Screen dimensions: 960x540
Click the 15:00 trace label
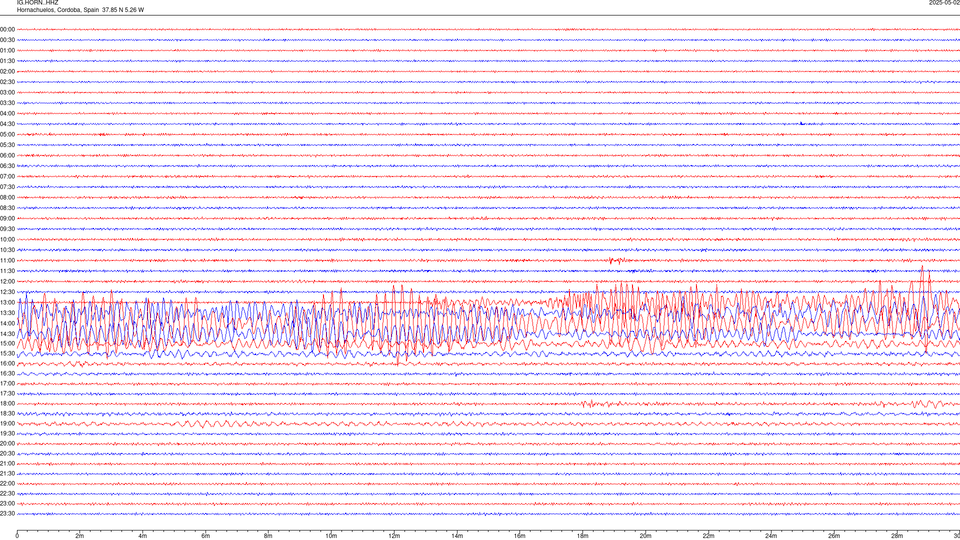click(x=7, y=343)
